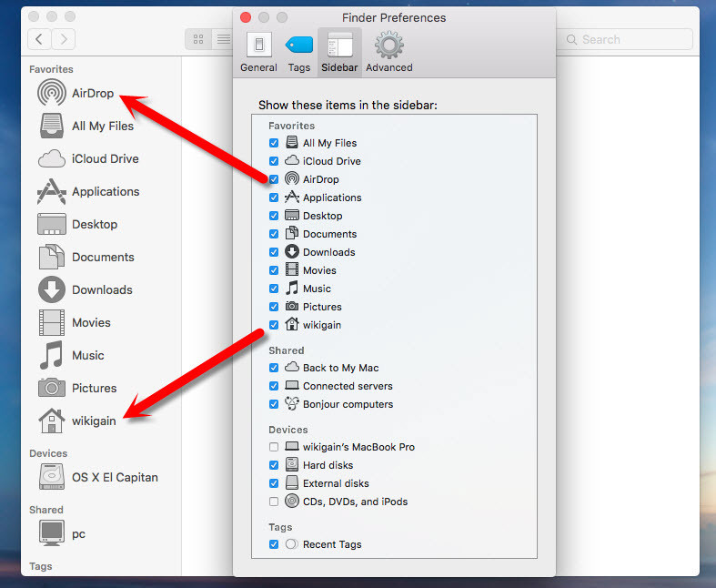Toggle the Connected servers checkbox
This screenshot has width=716, height=588.
274,386
